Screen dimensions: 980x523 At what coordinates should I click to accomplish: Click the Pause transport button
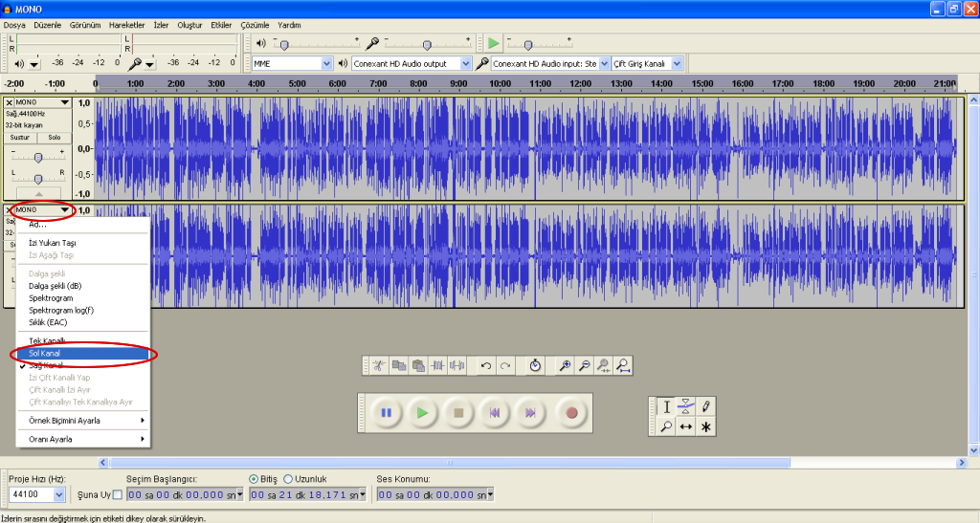(387, 412)
